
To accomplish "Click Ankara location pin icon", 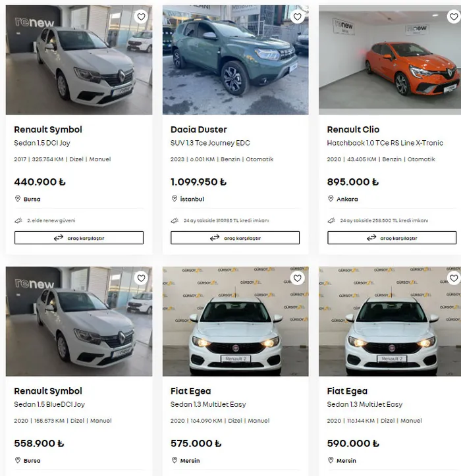I will pyautogui.click(x=331, y=199).
